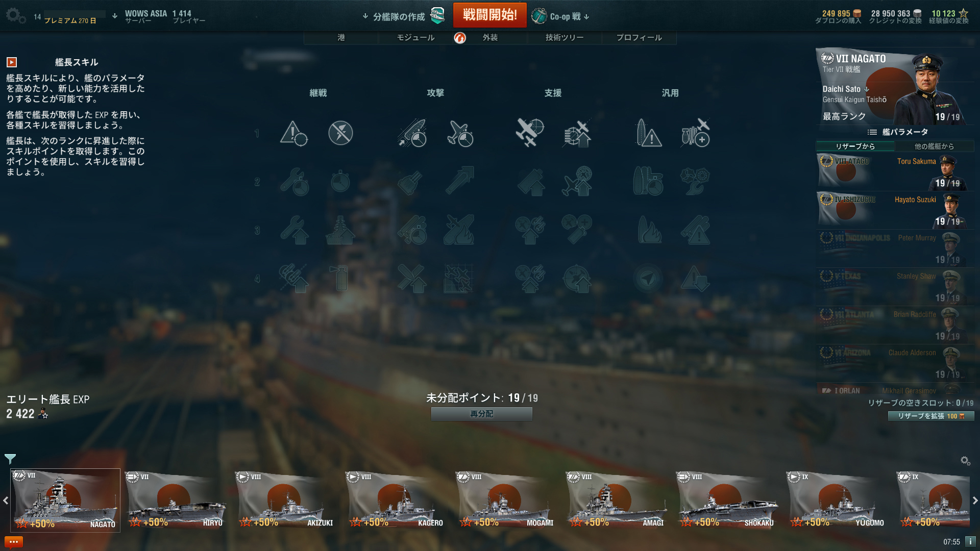The image size is (980, 551).
Task: Click the 再分配 redistribute button
Action: 482,414
